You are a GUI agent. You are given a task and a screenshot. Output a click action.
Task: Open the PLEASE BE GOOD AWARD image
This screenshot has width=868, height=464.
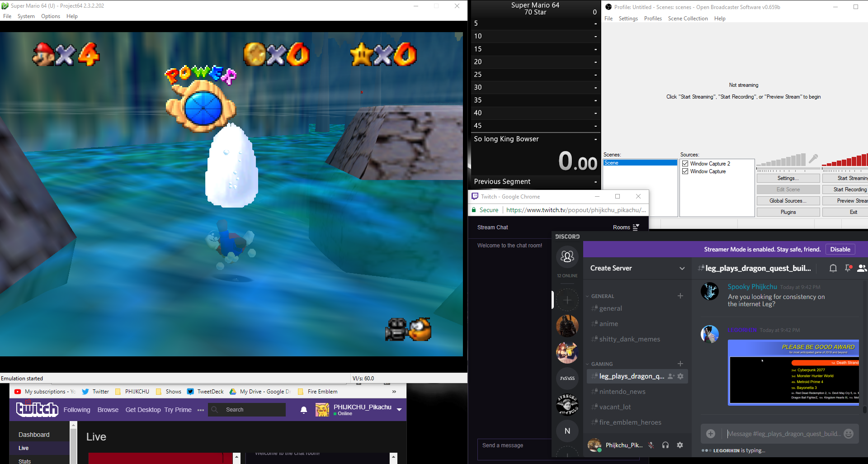793,372
